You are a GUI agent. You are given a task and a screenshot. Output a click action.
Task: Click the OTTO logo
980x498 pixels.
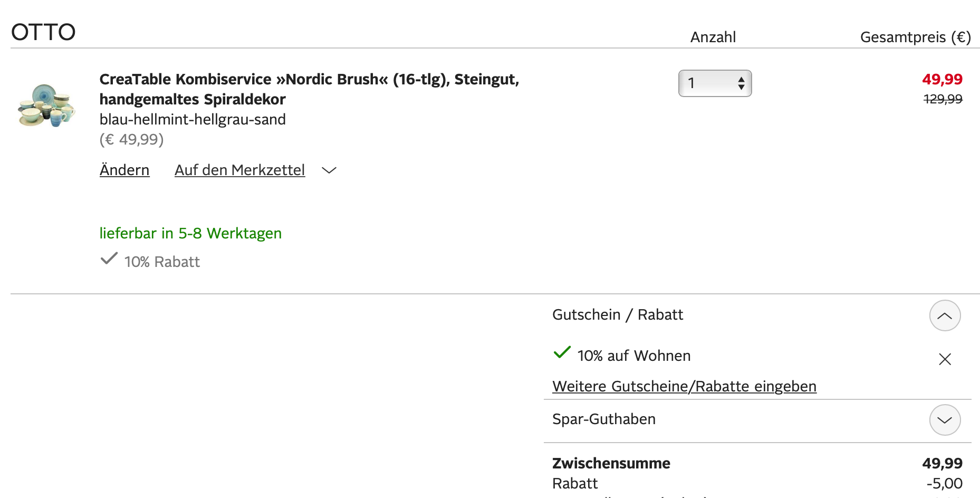pyautogui.click(x=43, y=32)
